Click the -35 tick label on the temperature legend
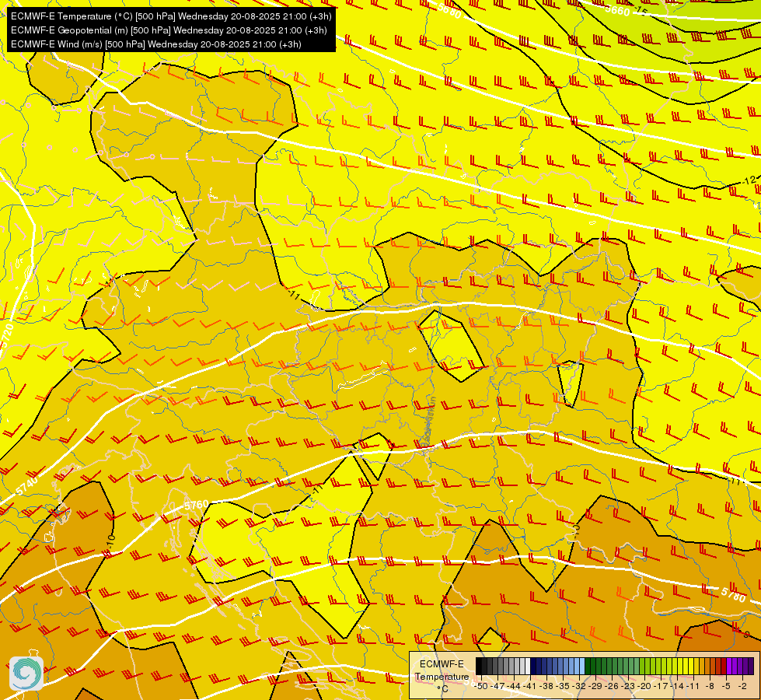 pyautogui.click(x=564, y=686)
